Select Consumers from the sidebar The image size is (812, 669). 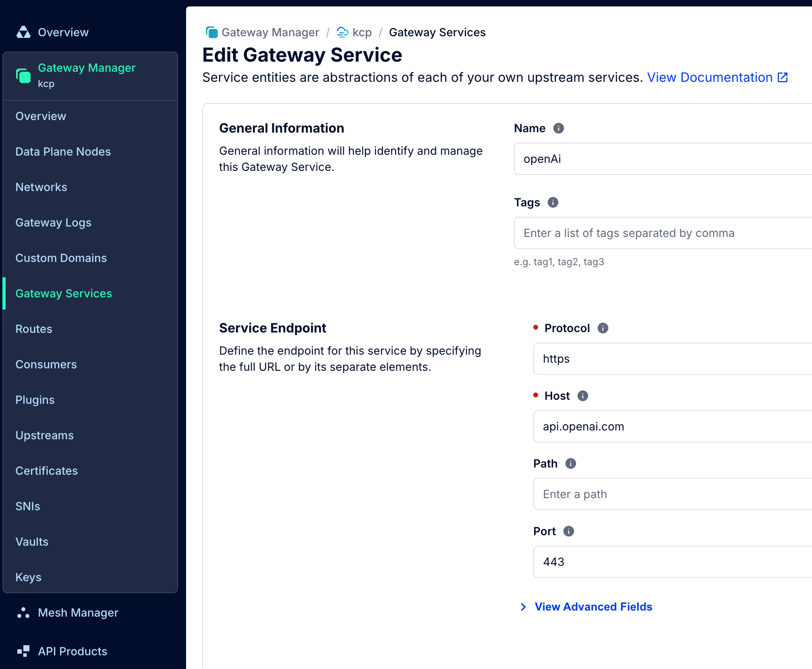[46, 364]
